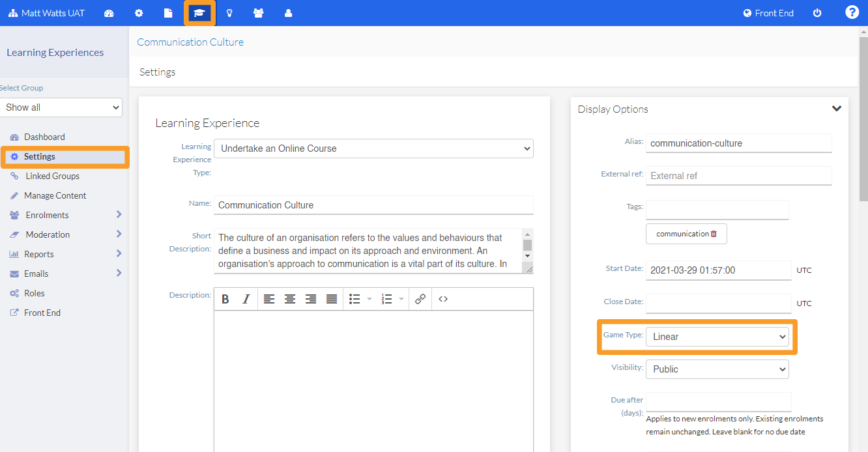Click the lightbulb icon in top navigation
868x452 pixels.
[229, 13]
